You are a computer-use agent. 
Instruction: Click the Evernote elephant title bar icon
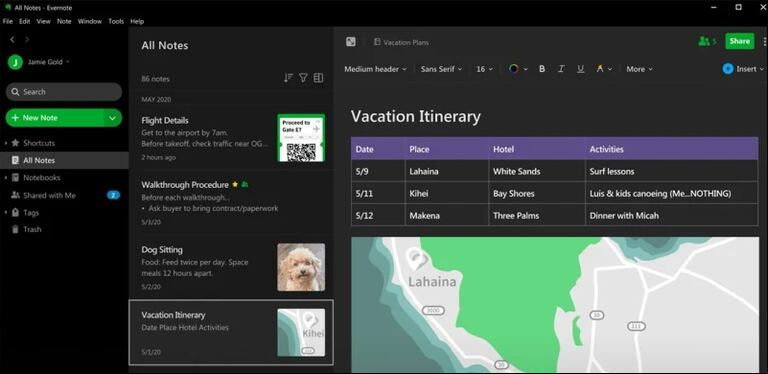click(x=8, y=7)
